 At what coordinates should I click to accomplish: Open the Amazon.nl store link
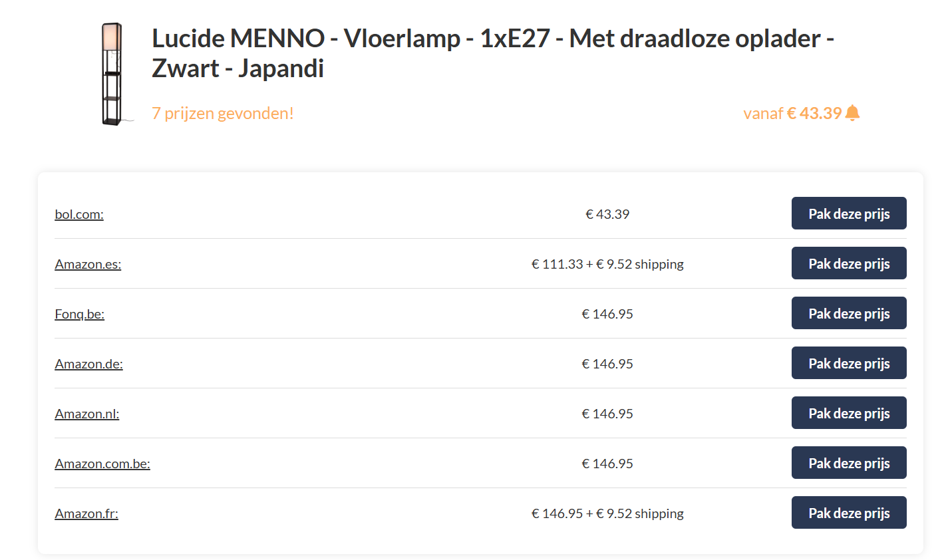pyautogui.click(x=86, y=413)
